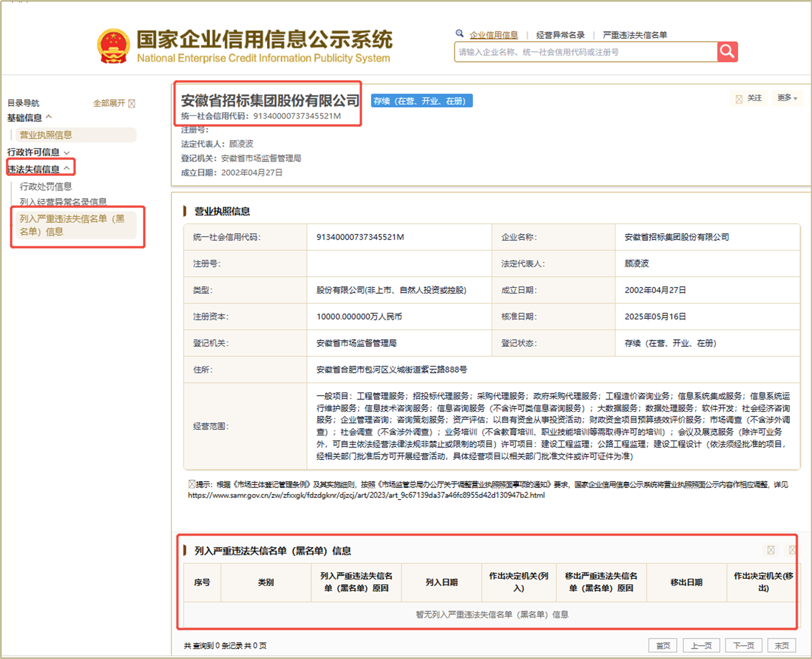Select 行政处罚信息 in the sidebar

tap(46, 186)
